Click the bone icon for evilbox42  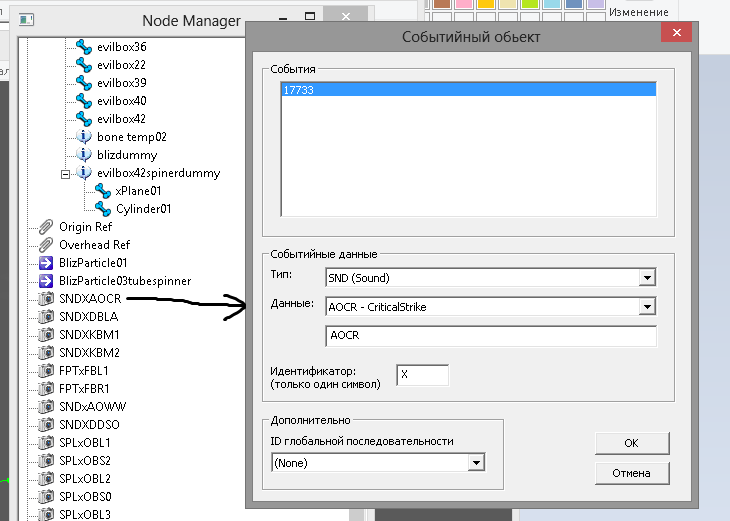(84, 119)
